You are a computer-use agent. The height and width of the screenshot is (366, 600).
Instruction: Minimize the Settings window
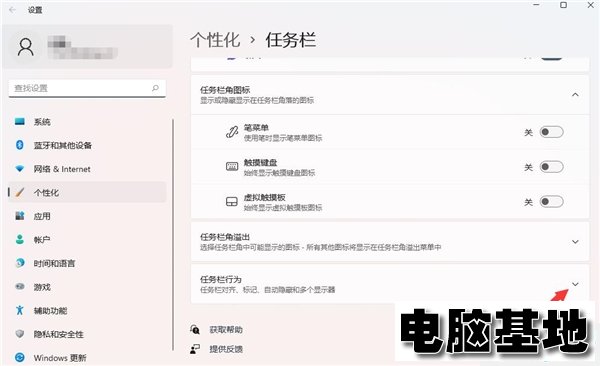[x=536, y=5]
